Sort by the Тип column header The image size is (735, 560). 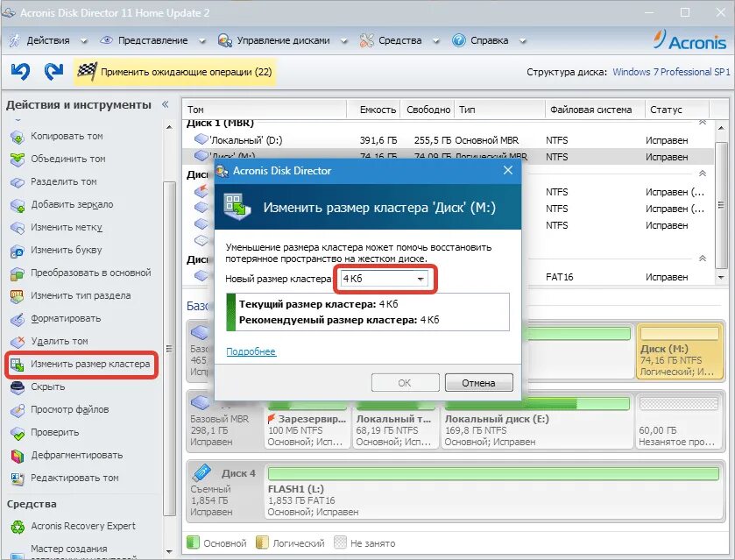tap(499, 110)
